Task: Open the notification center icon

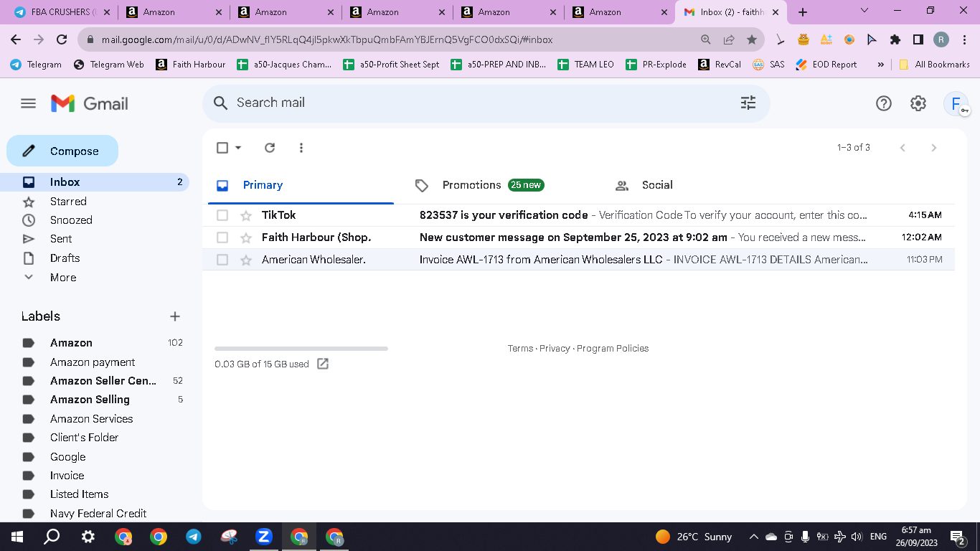Action: (956, 537)
